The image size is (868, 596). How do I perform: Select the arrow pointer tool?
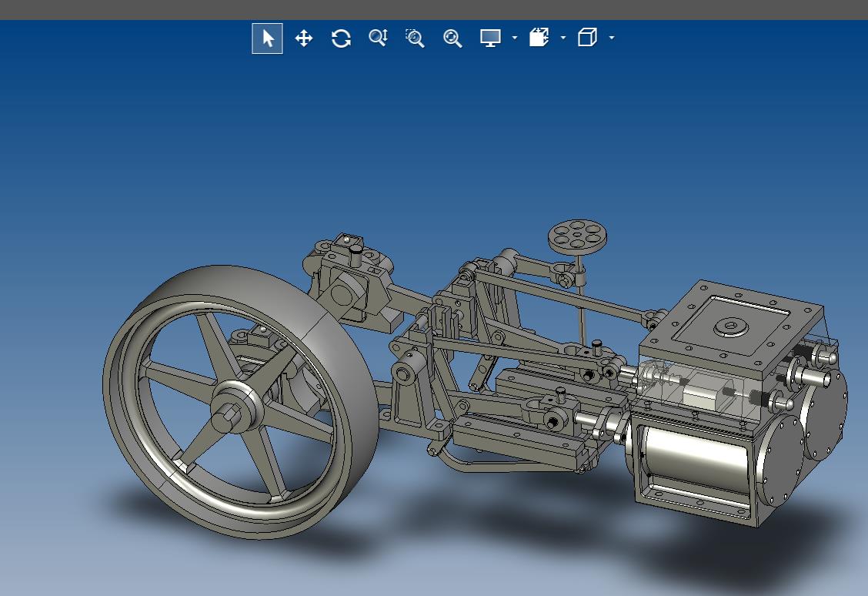pyautogui.click(x=267, y=39)
